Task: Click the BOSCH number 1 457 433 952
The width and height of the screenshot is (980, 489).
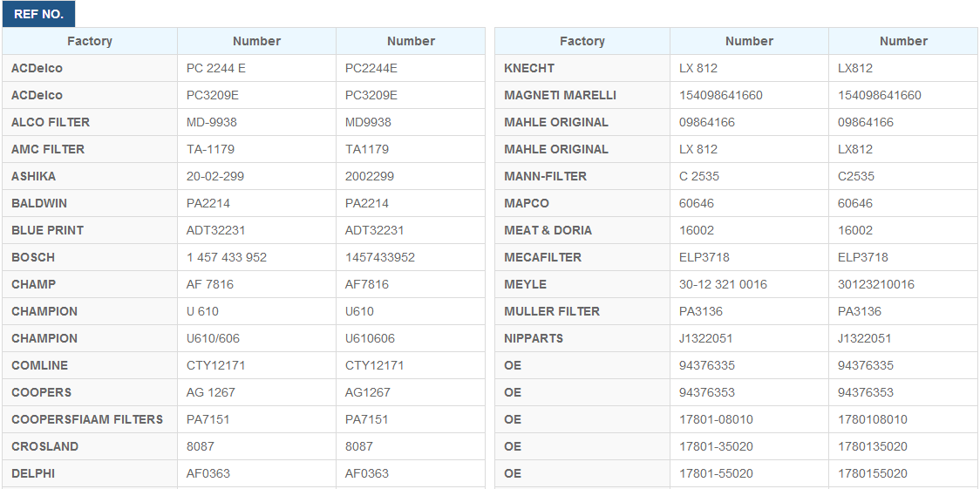Action: coord(227,257)
